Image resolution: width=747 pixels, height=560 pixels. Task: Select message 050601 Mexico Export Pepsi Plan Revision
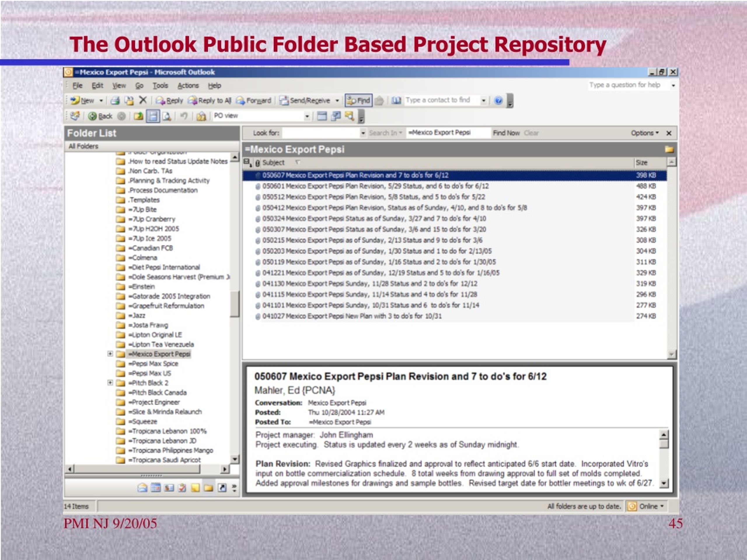pyautogui.click(x=454, y=186)
